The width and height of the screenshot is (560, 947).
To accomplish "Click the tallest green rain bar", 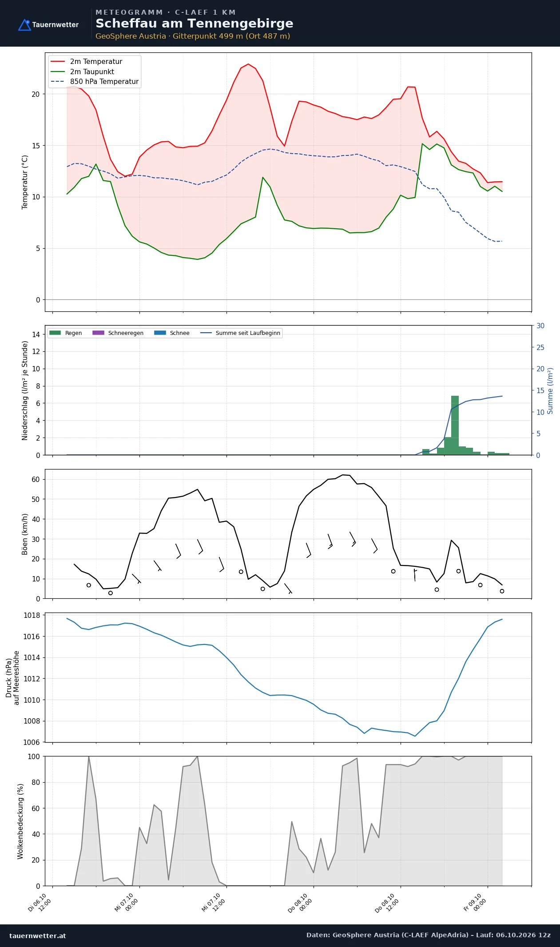I will [455, 425].
